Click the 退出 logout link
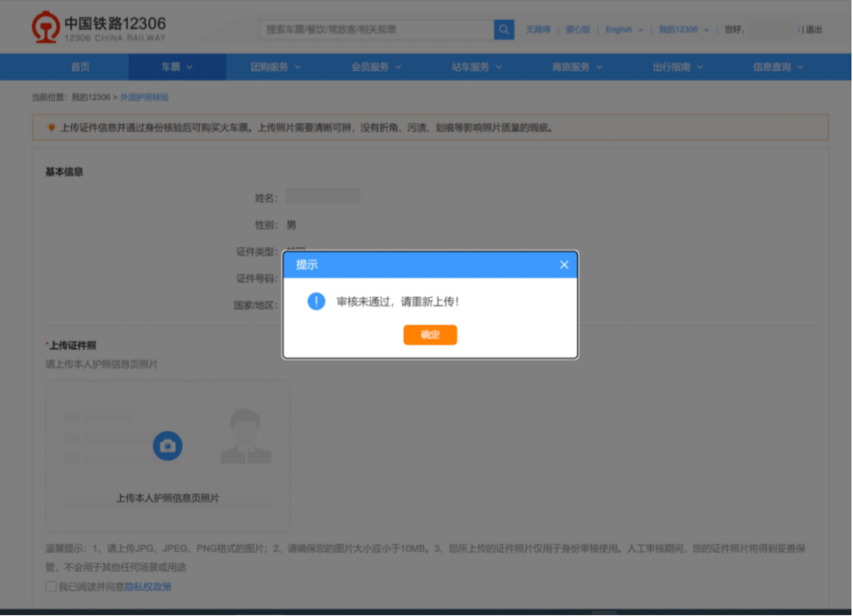Image resolution: width=853 pixels, height=616 pixels. (814, 29)
